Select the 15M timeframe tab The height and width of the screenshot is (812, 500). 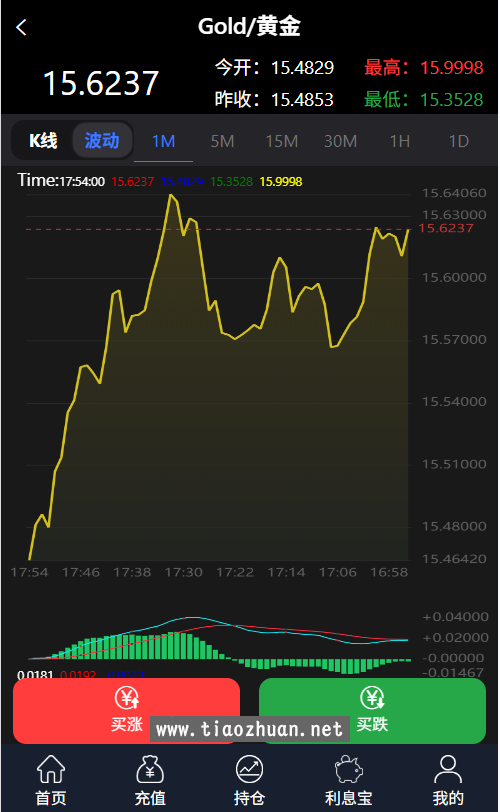(x=282, y=141)
